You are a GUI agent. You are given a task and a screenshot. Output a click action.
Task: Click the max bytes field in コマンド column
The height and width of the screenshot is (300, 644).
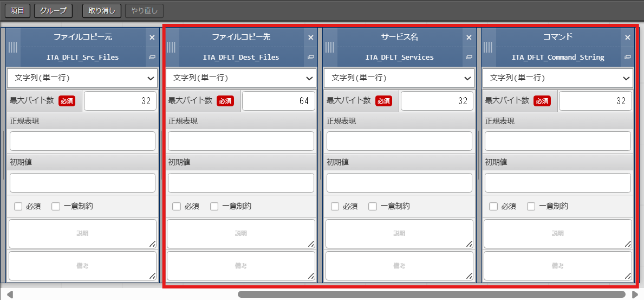tap(596, 101)
